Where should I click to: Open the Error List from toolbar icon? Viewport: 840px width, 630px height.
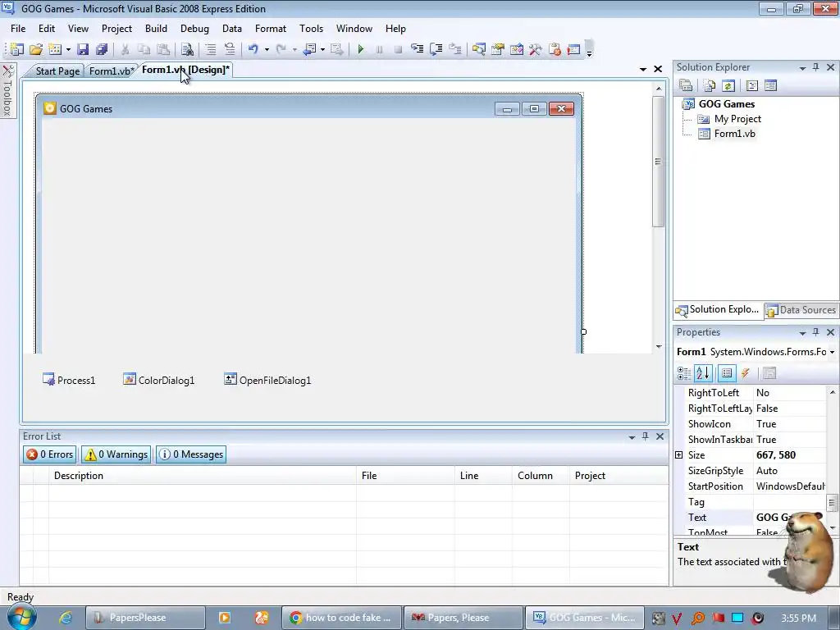pyautogui.click(x=555, y=49)
